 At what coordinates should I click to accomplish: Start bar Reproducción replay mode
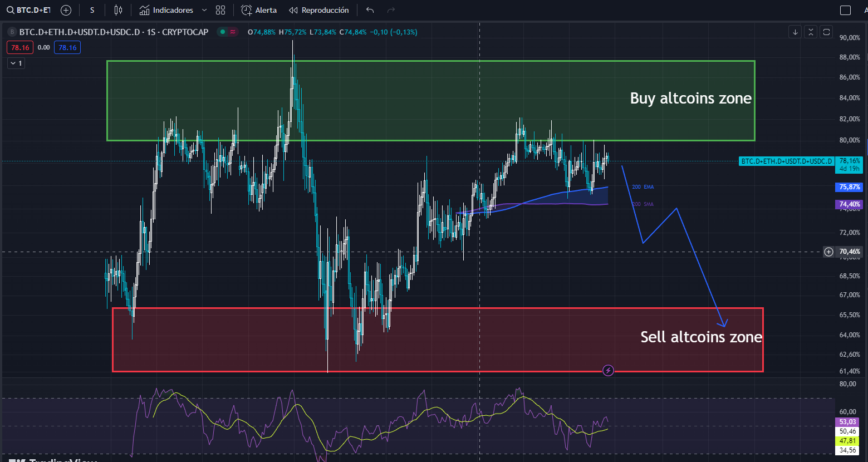318,10
